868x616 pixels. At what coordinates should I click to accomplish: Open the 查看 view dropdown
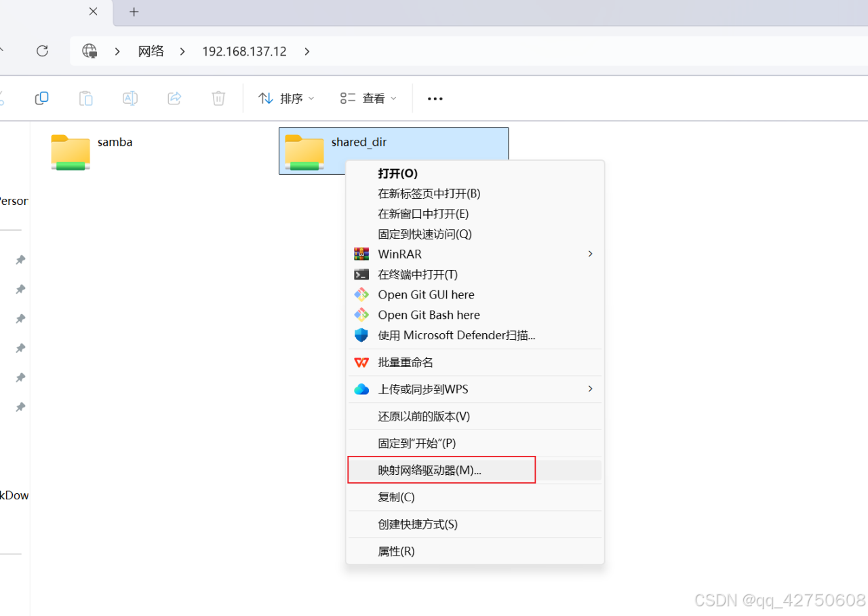point(367,98)
